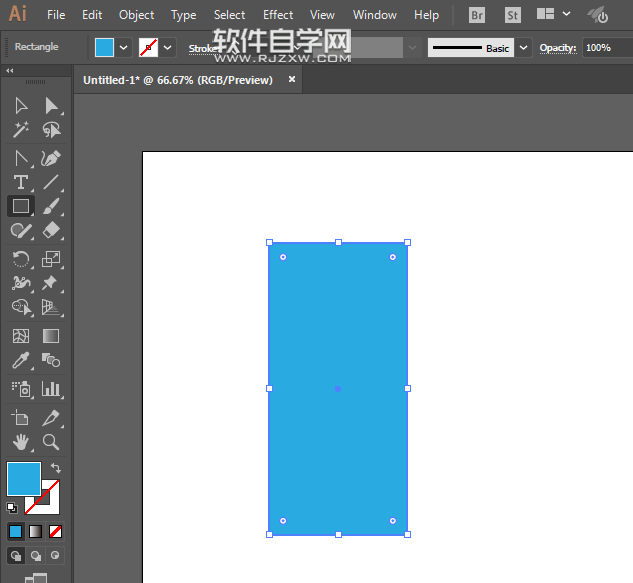The height and width of the screenshot is (583, 633).
Task: Expand the stroke color dropdown arrow
Action: click(168, 47)
